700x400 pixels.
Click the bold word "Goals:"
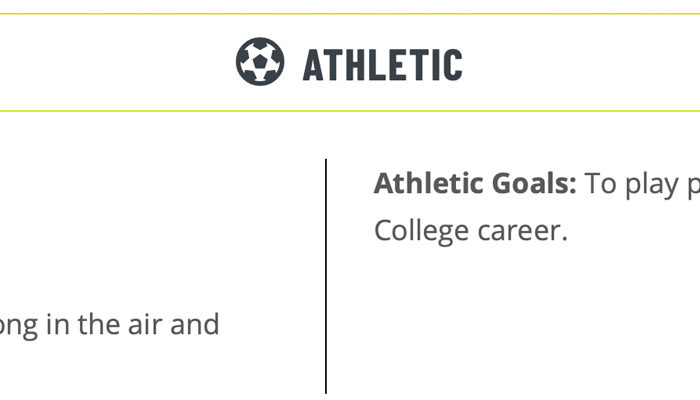(534, 183)
